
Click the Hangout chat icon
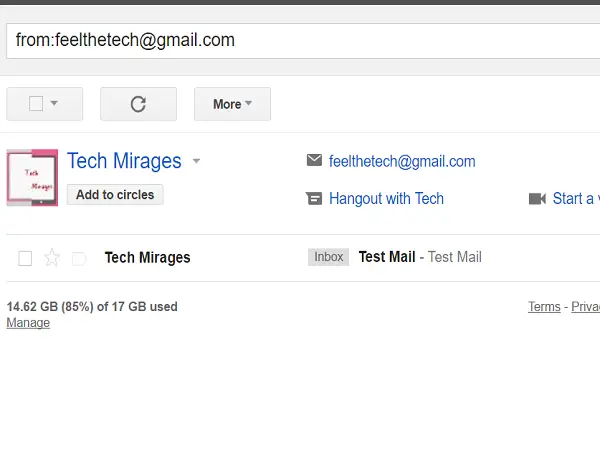[314, 199]
